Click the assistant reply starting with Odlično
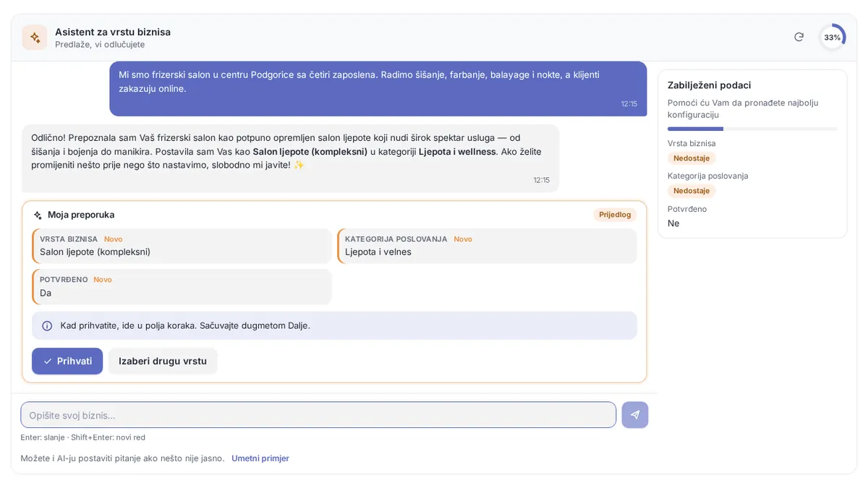This screenshot has width=868, height=488. coord(290,158)
